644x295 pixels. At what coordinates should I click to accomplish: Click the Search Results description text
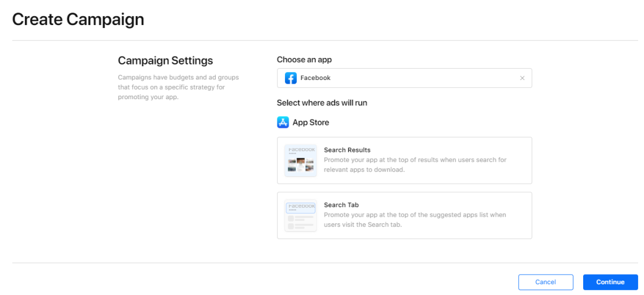[x=414, y=165]
